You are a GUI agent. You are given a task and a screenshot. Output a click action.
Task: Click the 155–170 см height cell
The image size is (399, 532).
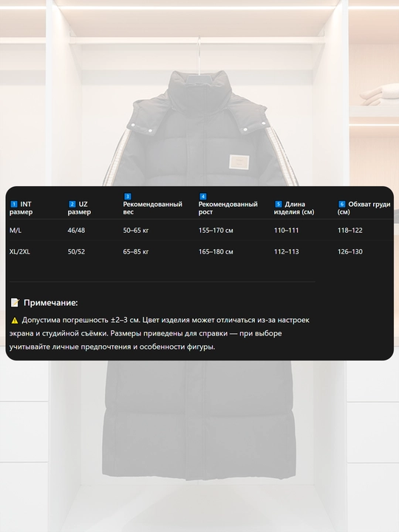pyautogui.click(x=216, y=231)
